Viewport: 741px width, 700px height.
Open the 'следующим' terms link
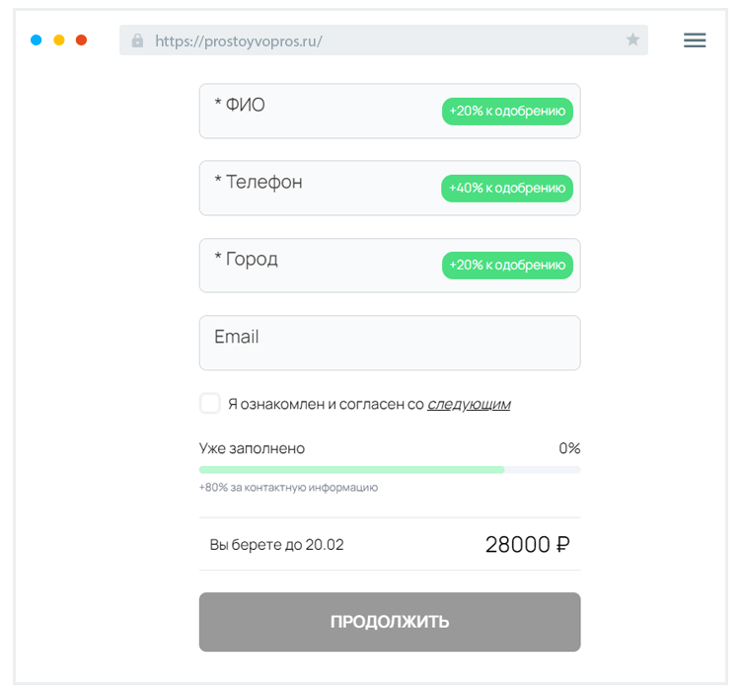click(x=468, y=404)
